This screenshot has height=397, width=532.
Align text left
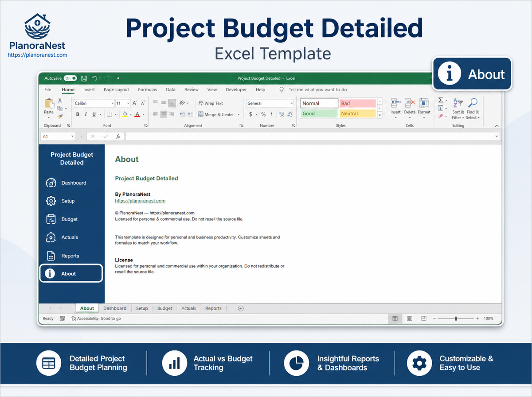coord(156,114)
